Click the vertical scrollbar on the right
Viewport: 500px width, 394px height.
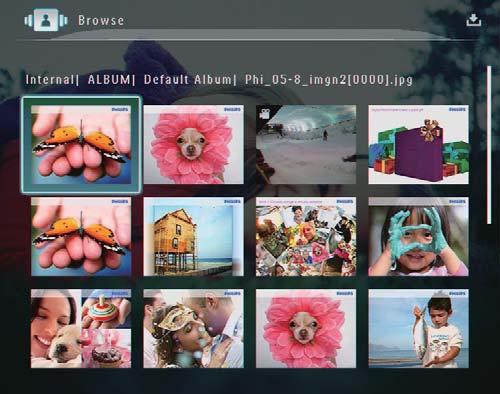pyautogui.click(x=489, y=145)
